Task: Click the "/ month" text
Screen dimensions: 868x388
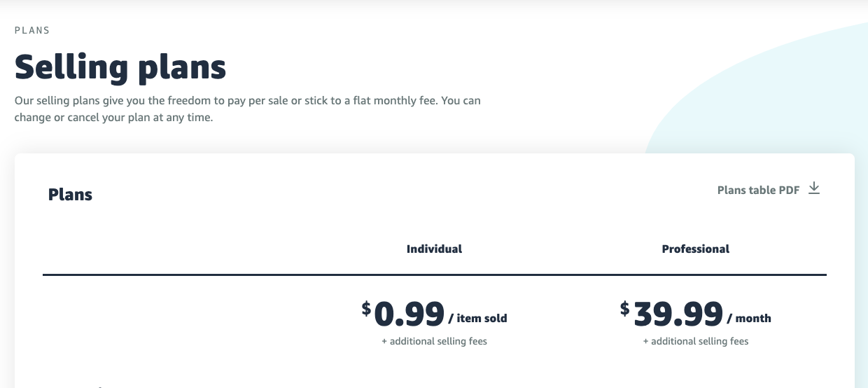Action: [749, 318]
